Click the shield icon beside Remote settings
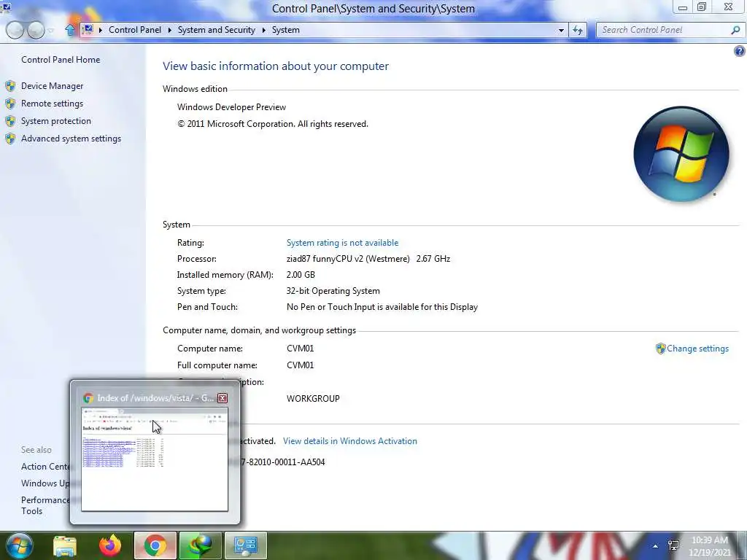This screenshot has width=747, height=560. tap(10, 104)
